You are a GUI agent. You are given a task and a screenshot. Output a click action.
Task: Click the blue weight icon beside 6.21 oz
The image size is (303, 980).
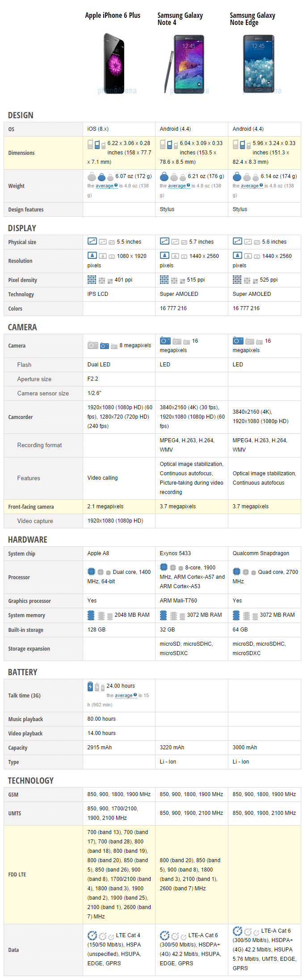164,176
